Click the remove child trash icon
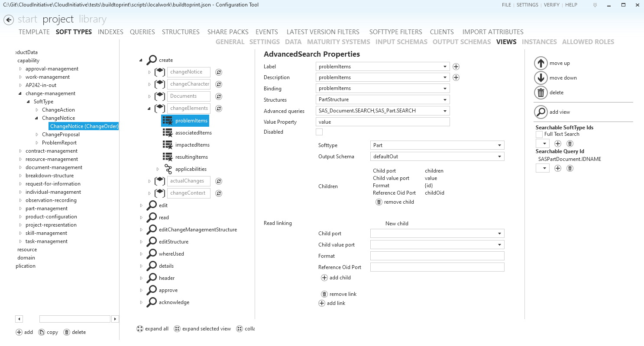This screenshot has height=346, width=644. (x=379, y=202)
